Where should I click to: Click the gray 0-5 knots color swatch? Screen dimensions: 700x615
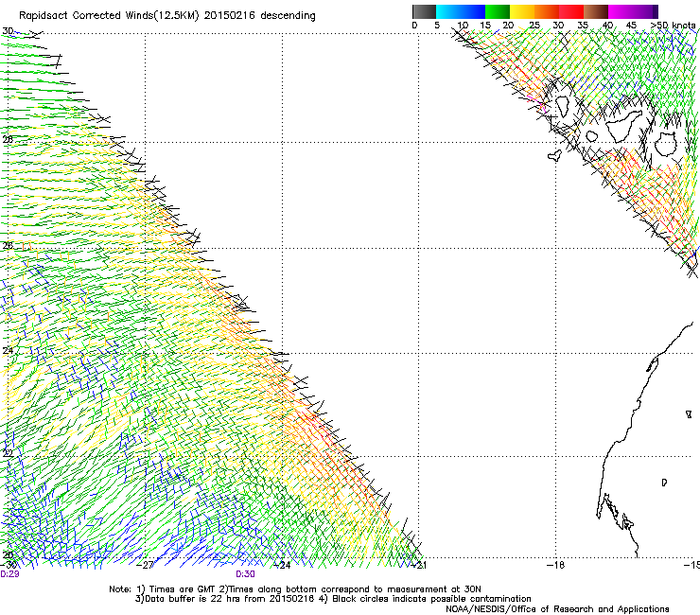[x=424, y=11]
